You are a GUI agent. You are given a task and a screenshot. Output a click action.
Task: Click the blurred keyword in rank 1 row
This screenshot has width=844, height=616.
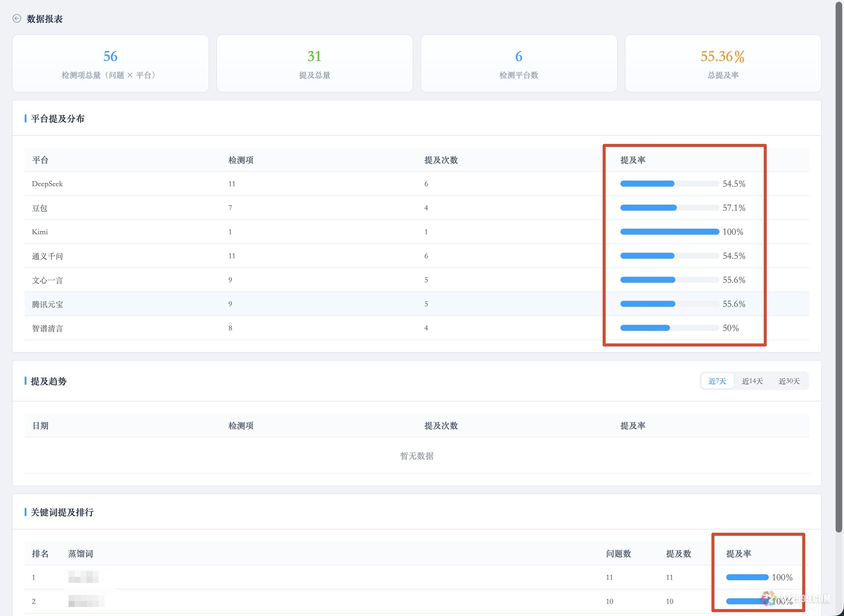point(83,577)
